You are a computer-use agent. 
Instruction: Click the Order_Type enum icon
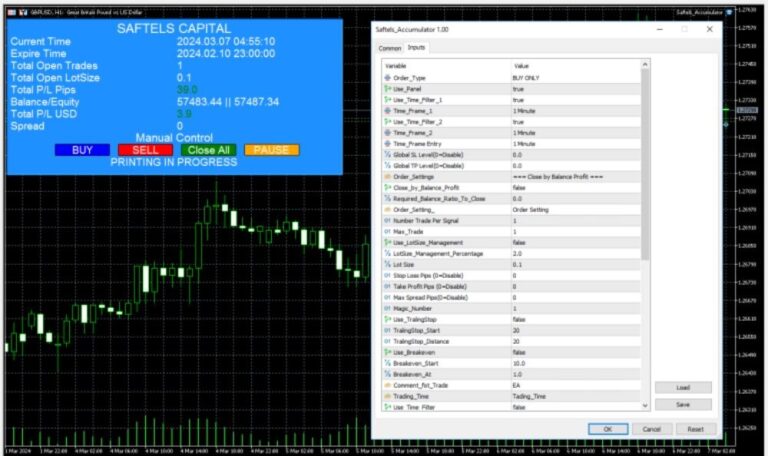tap(388, 77)
